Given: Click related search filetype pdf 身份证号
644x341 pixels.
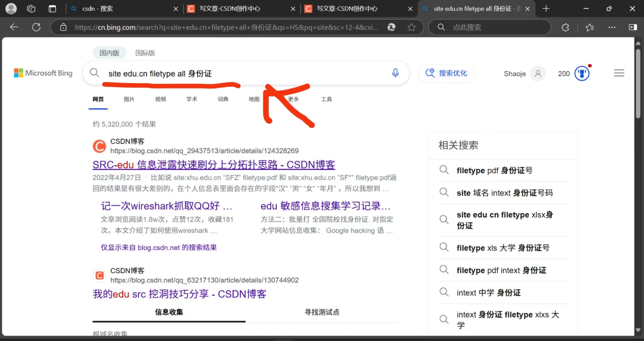Looking at the screenshot, I should click(503, 170).
